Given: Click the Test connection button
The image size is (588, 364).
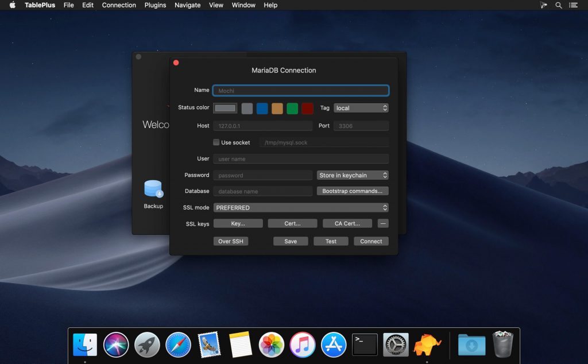Looking at the screenshot, I should point(331,241).
